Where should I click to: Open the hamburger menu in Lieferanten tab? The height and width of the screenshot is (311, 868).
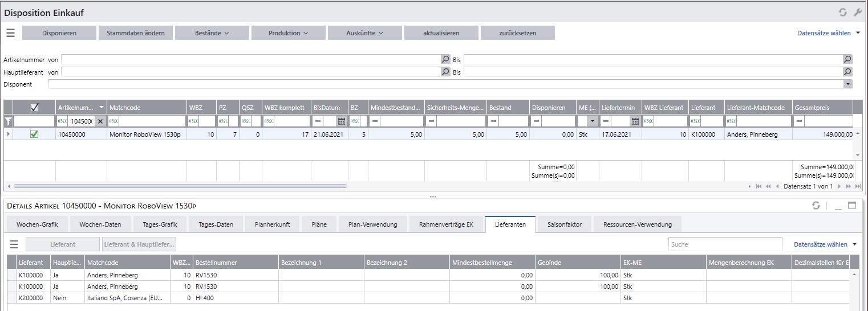tap(14, 244)
